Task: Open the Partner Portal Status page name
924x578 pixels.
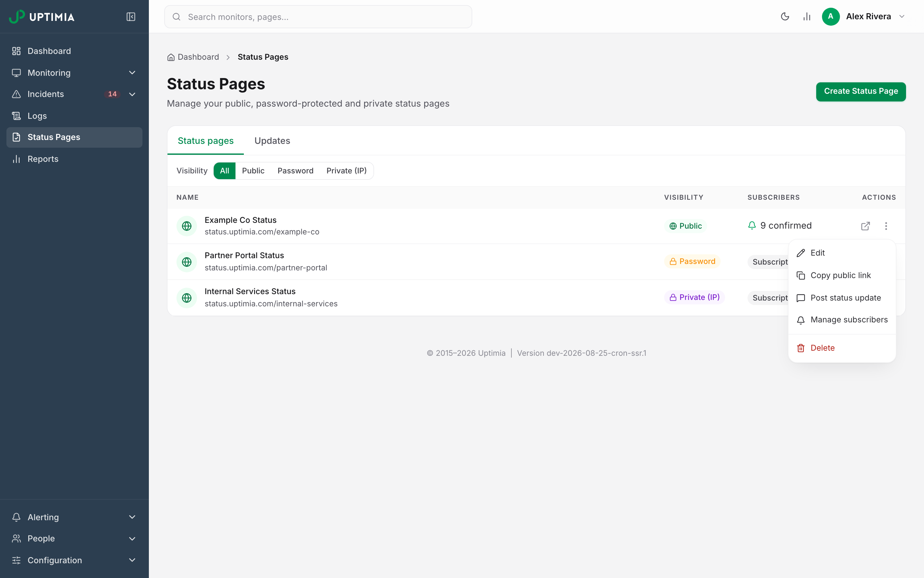Action: (x=244, y=255)
